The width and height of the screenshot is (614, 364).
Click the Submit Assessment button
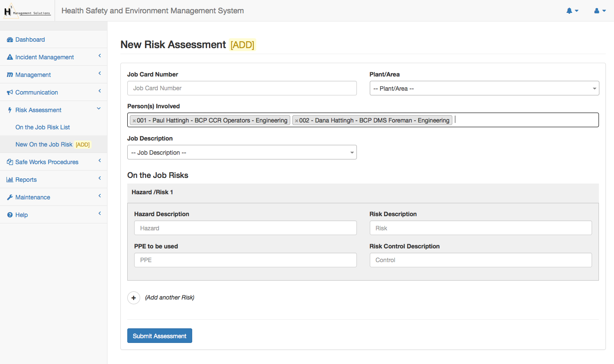160,336
